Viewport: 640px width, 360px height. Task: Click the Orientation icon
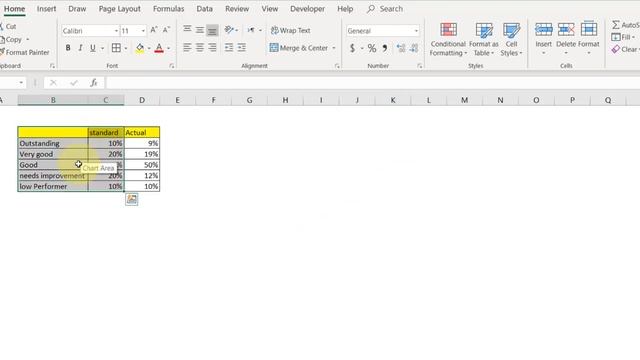pyautogui.click(x=229, y=29)
